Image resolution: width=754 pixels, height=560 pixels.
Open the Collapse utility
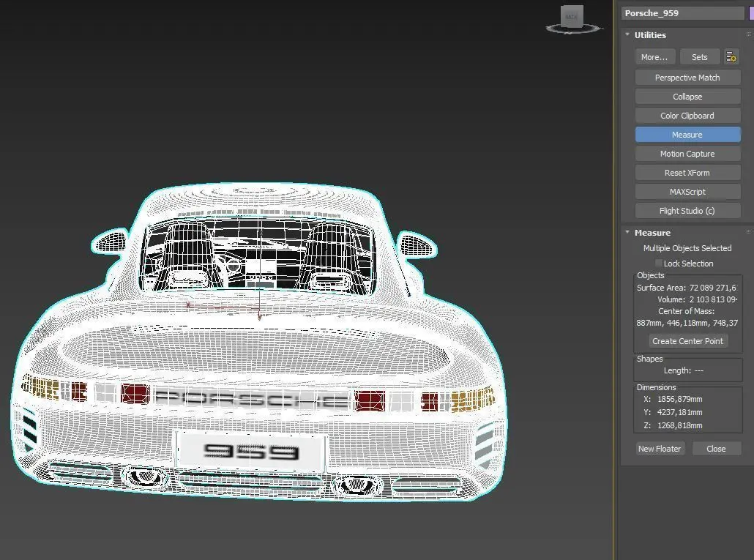click(x=687, y=97)
